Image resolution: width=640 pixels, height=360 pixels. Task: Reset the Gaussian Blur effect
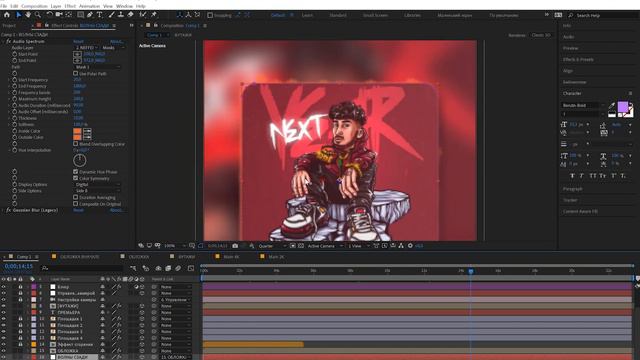point(78,210)
